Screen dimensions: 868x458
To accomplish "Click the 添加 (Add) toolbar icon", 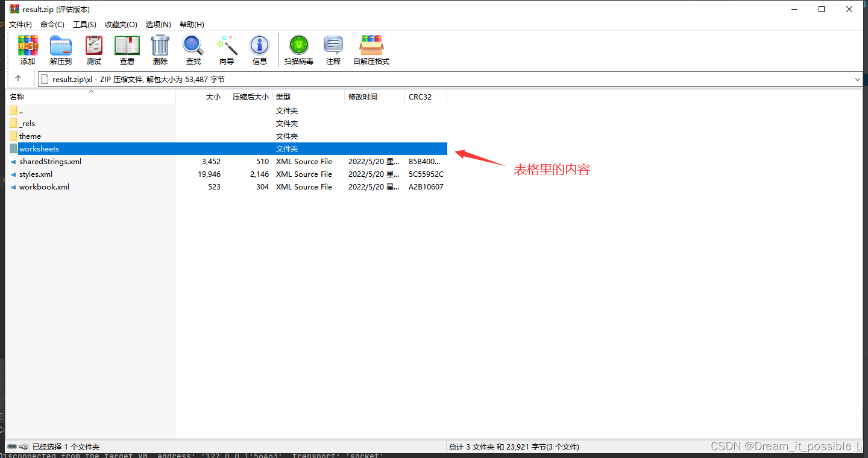I will coord(28,49).
